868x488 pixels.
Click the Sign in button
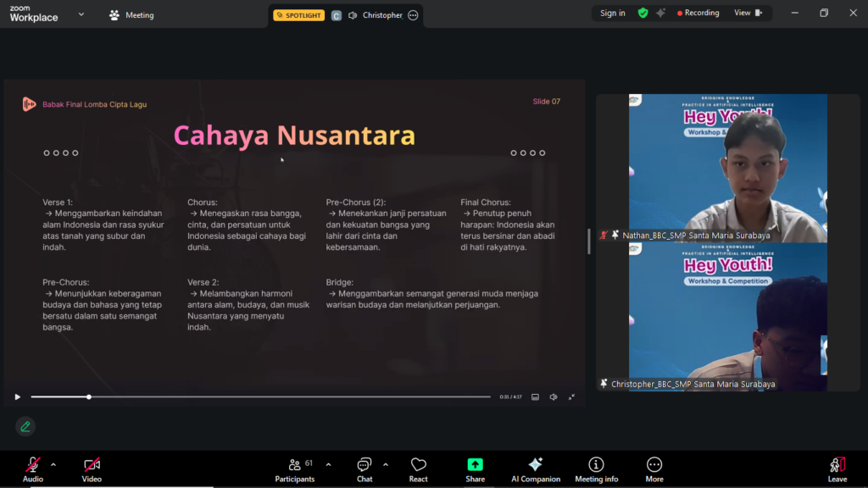pyautogui.click(x=612, y=14)
